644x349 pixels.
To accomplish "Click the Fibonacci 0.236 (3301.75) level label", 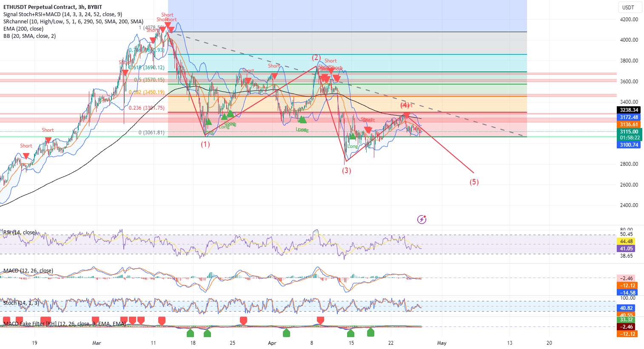I will pos(147,108).
